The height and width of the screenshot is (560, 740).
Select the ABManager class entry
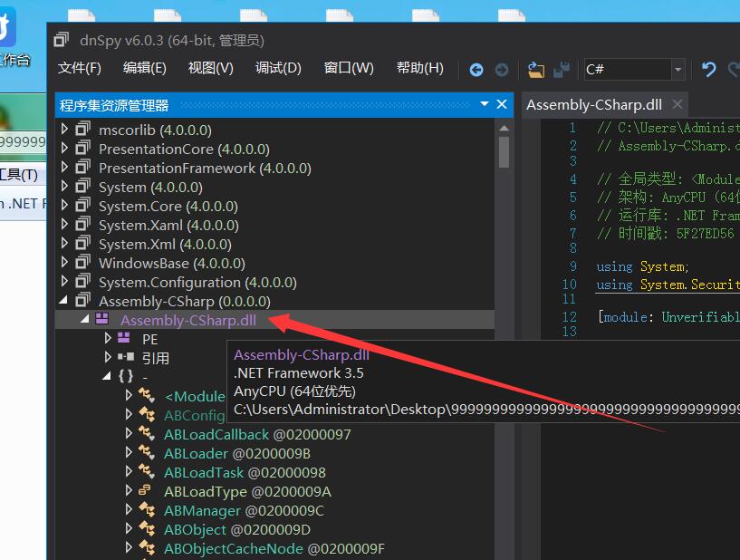click(206, 510)
